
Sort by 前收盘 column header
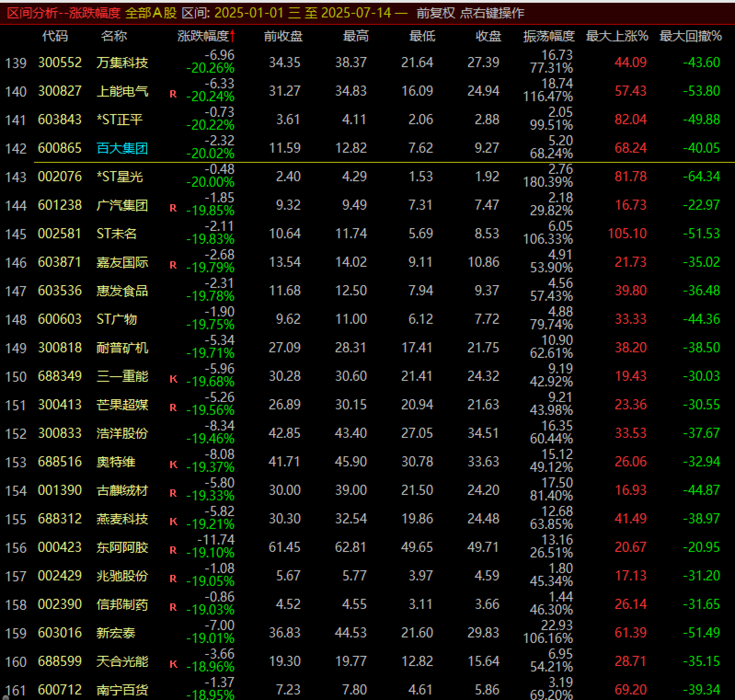[283, 36]
